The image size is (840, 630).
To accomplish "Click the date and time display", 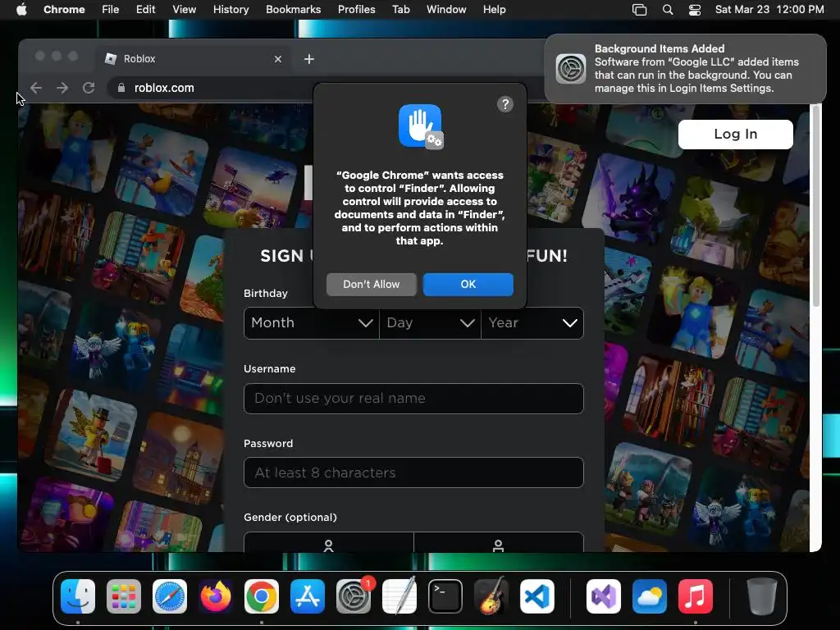I will tap(769, 10).
